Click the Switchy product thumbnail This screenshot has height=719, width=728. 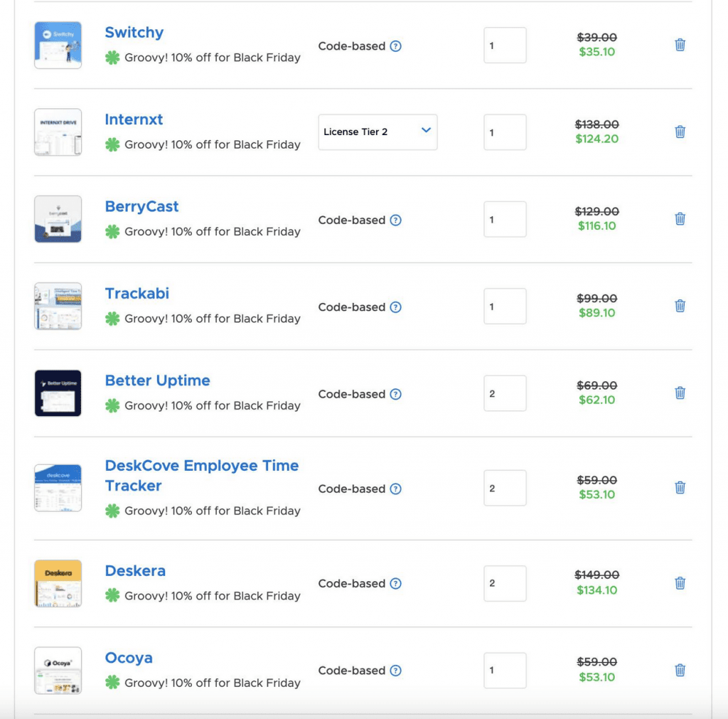[58, 45]
